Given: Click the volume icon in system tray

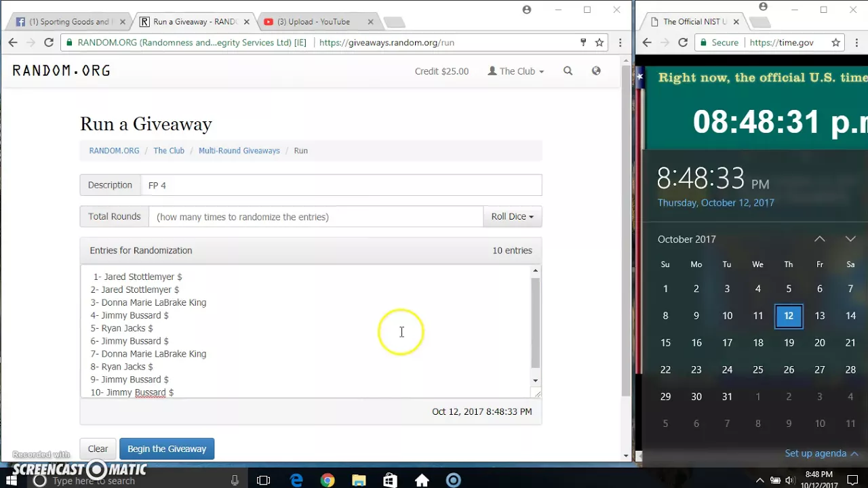Looking at the screenshot, I should [x=790, y=481].
